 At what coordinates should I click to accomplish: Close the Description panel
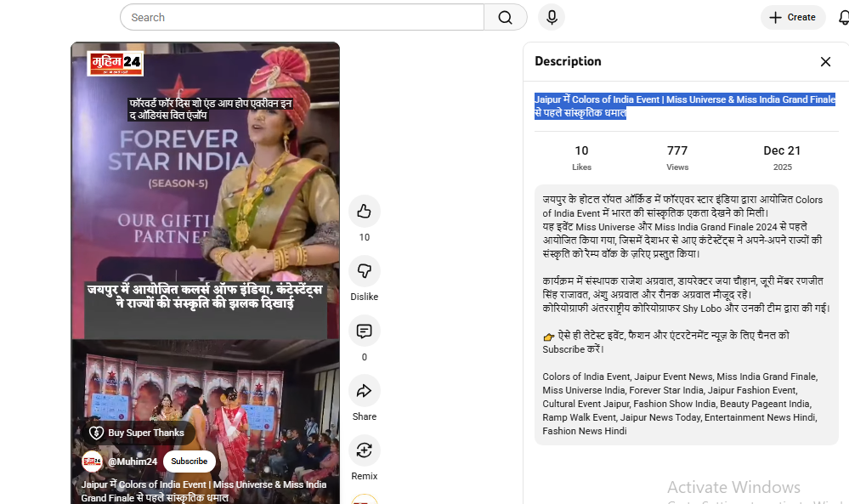(x=824, y=61)
